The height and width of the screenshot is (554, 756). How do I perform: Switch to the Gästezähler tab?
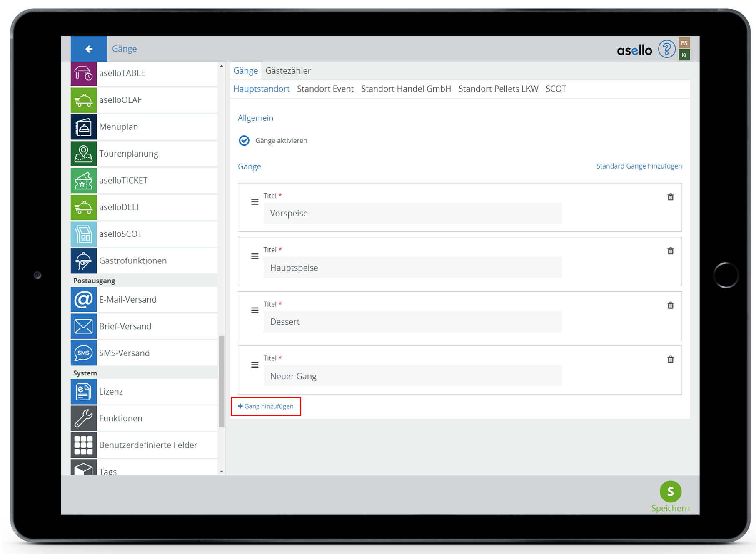288,71
